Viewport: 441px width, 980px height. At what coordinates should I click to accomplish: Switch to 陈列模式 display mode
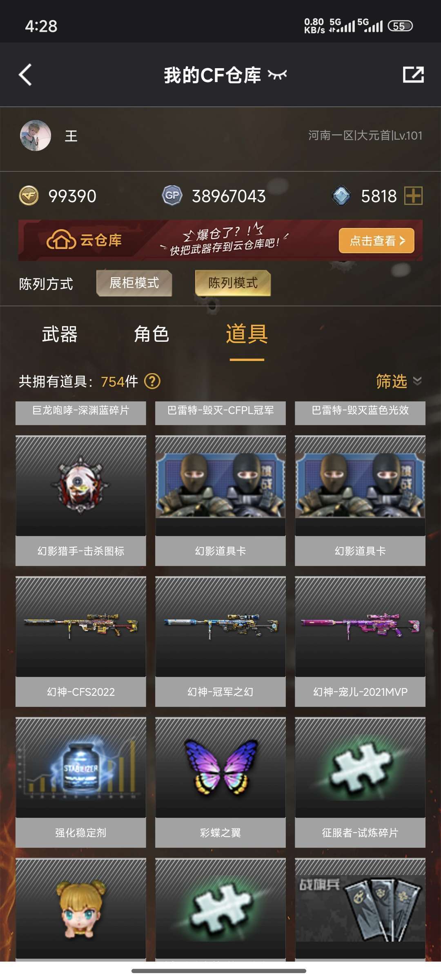click(x=233, y=283)
